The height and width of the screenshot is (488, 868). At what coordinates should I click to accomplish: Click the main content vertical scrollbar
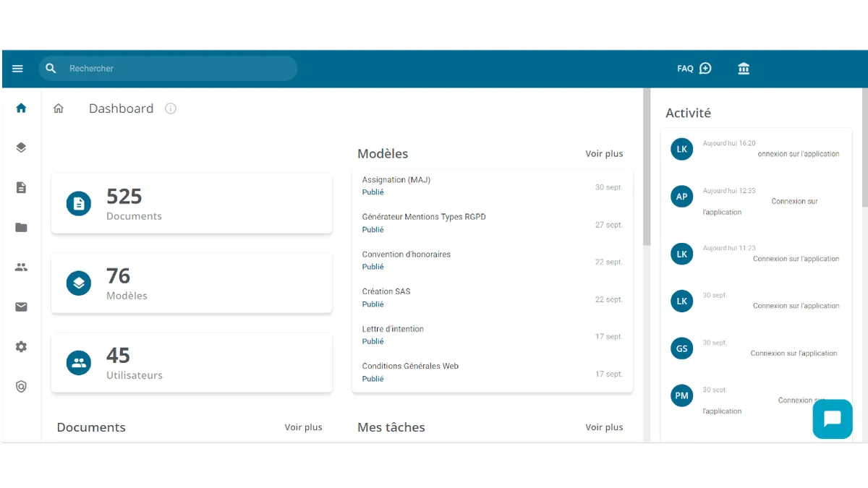click(647, 167)
